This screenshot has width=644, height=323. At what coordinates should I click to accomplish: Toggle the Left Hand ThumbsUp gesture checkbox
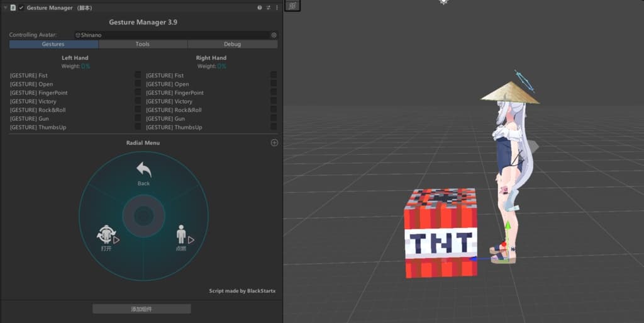(138, 127)
